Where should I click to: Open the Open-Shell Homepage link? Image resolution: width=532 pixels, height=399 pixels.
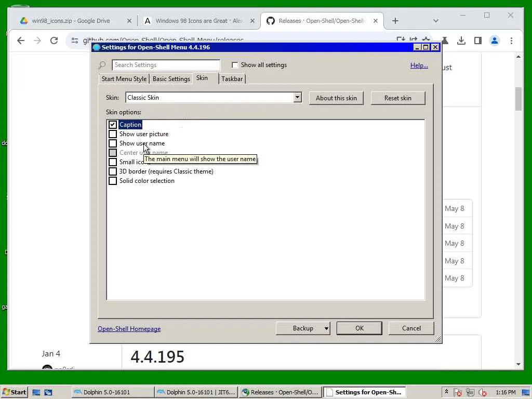129,329
